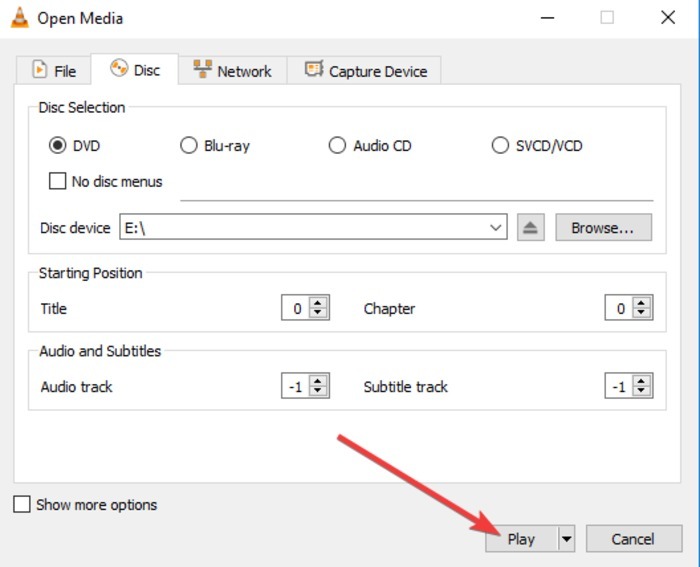Click the VLC cone icon in title bar
The width and height of the screenshot is (700, 567).
click(19, 18)
